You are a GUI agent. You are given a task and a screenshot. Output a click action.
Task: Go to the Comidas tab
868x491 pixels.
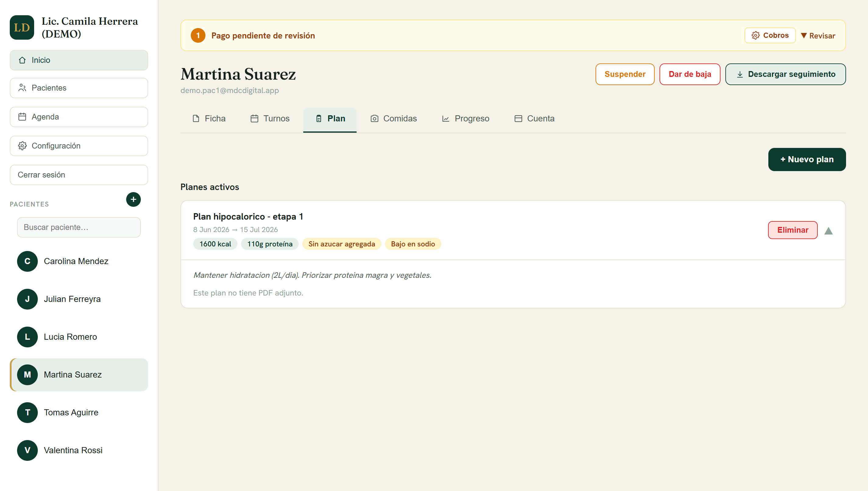(x=393, y=118)
